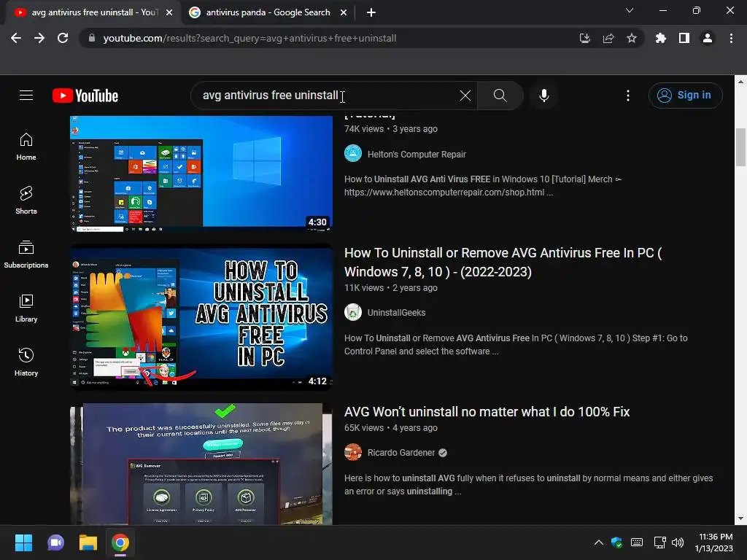Navigate back with the browser back arrow
Viewport: 747px width, 560px height.
[16, 38]
